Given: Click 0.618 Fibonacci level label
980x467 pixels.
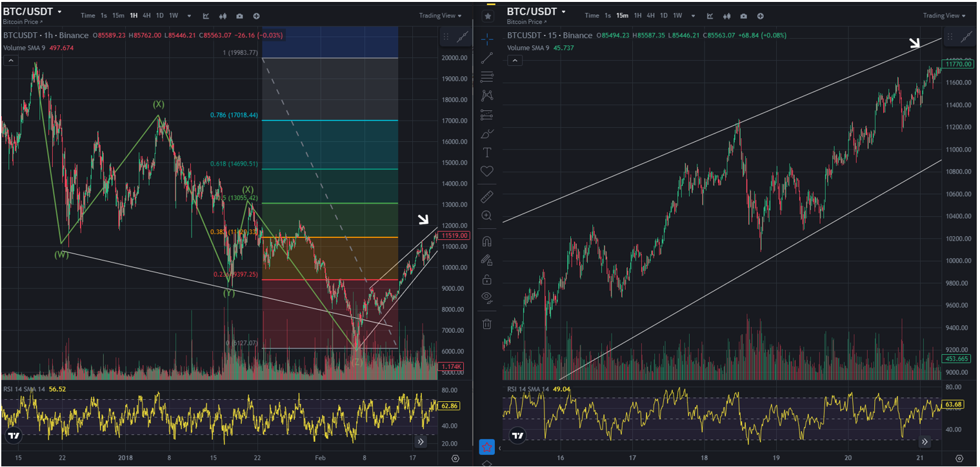Looking at the screenshot, I should point(234,164).
